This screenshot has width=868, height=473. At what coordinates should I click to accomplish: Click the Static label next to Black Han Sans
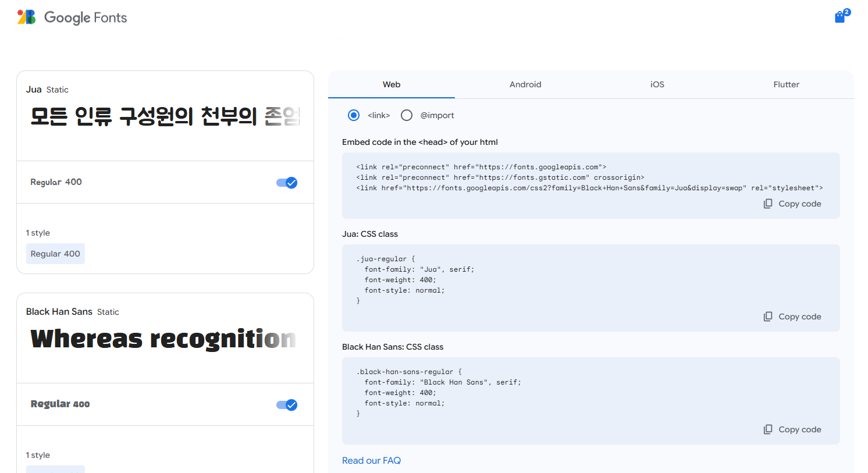click(x=108, y=312)
